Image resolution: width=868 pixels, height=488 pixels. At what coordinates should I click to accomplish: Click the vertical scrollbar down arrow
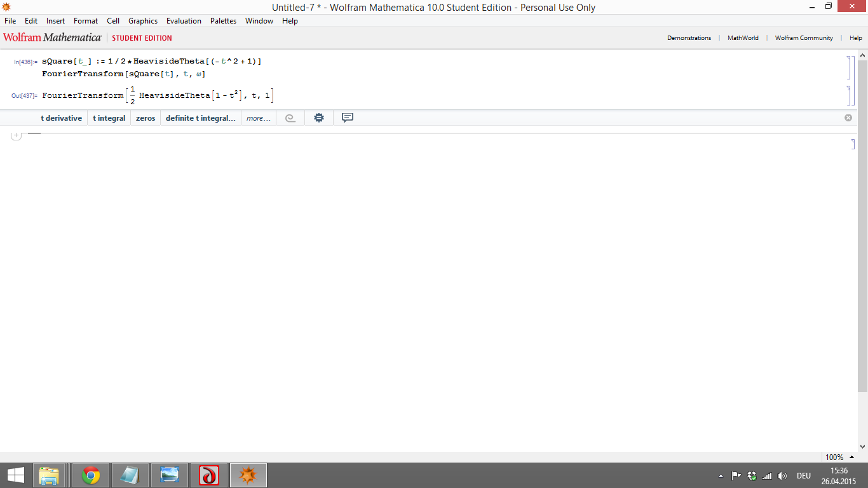click(862, 447)
